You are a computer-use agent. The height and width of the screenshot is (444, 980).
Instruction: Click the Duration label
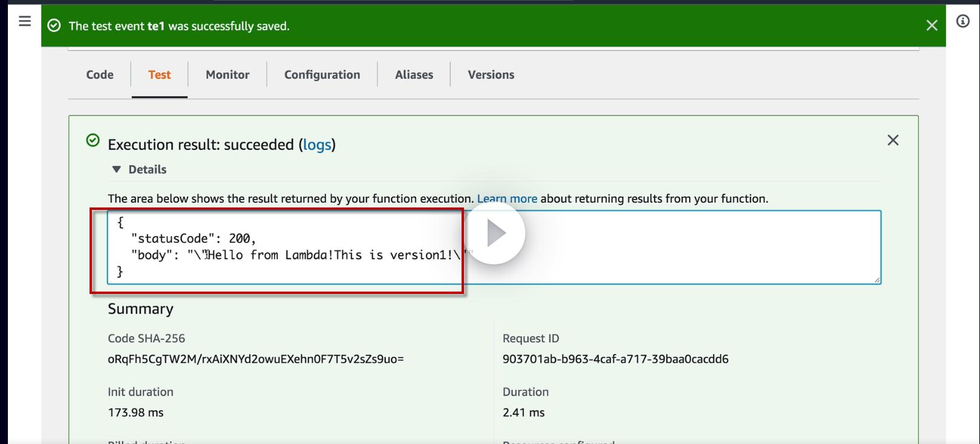coord(526,392)
